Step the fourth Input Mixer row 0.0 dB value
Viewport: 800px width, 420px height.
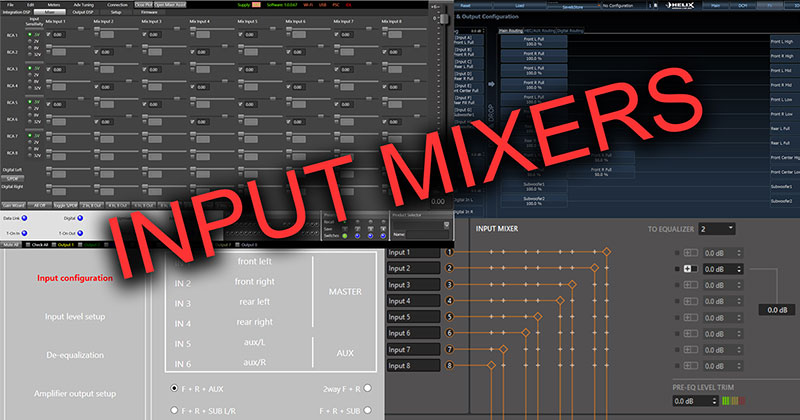[x=739, y=302]
